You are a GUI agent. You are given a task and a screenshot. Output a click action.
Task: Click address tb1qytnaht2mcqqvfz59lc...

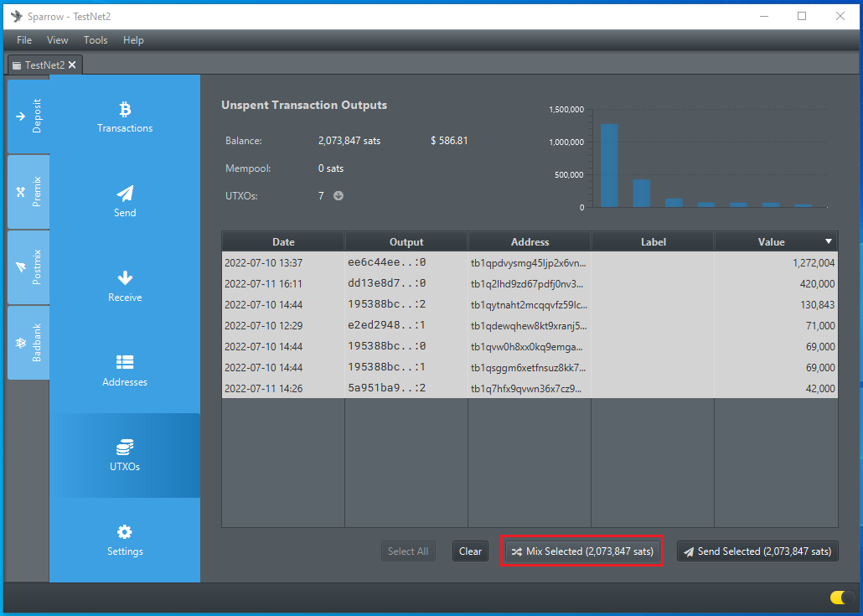pyautogui.click(x=529, y=305)
